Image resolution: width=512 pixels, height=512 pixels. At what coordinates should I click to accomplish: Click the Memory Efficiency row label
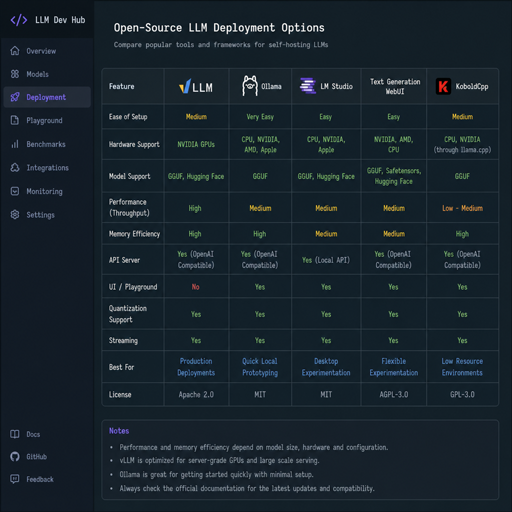(134, 234)
